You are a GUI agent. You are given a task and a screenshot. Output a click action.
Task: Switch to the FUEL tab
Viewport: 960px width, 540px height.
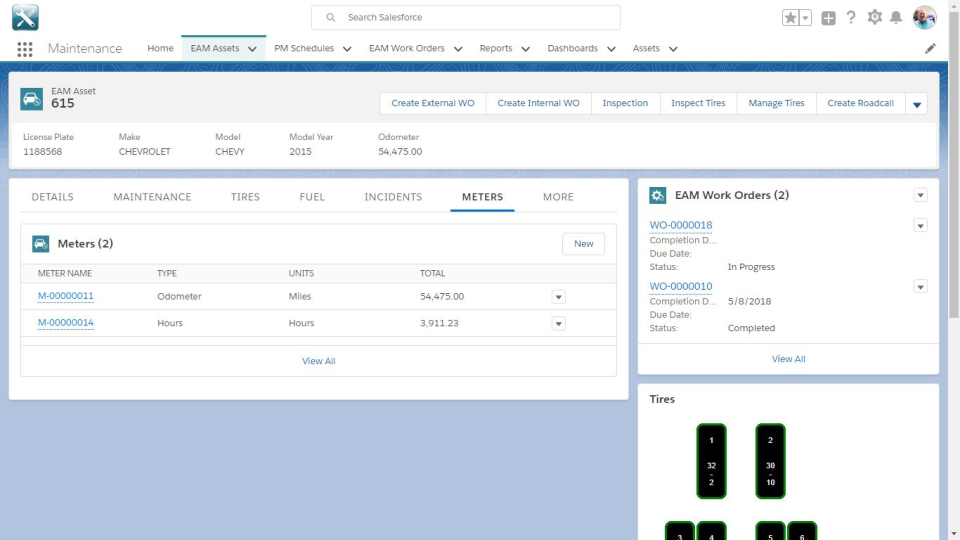[312, 197]
